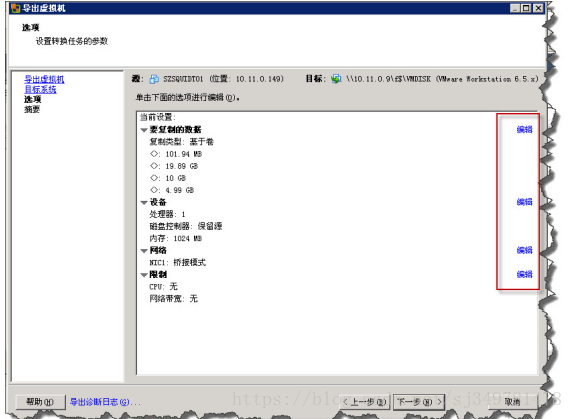Click 导出诊断日志 link
Screen dimensions: 573x419
(105, 402)
